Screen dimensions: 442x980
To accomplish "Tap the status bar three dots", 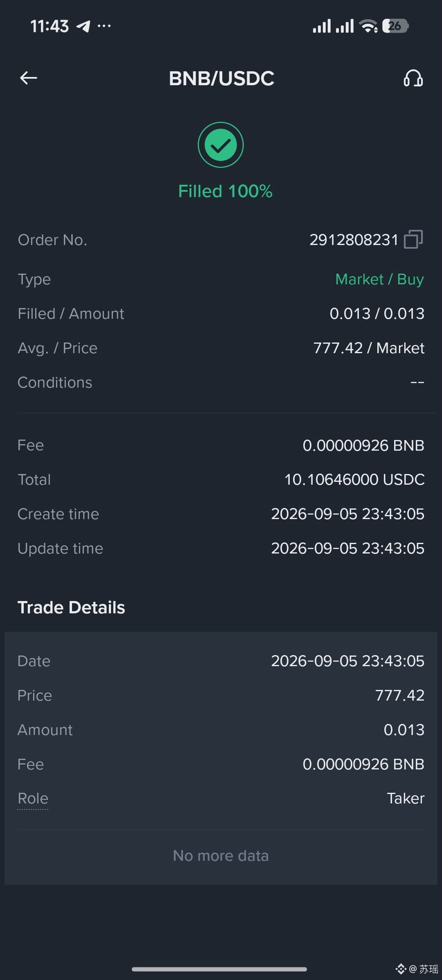I will point(104,26).
